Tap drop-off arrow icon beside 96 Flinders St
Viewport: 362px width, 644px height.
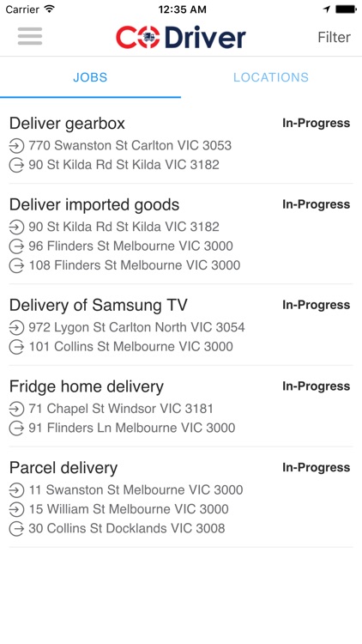[x=16, y=246]
